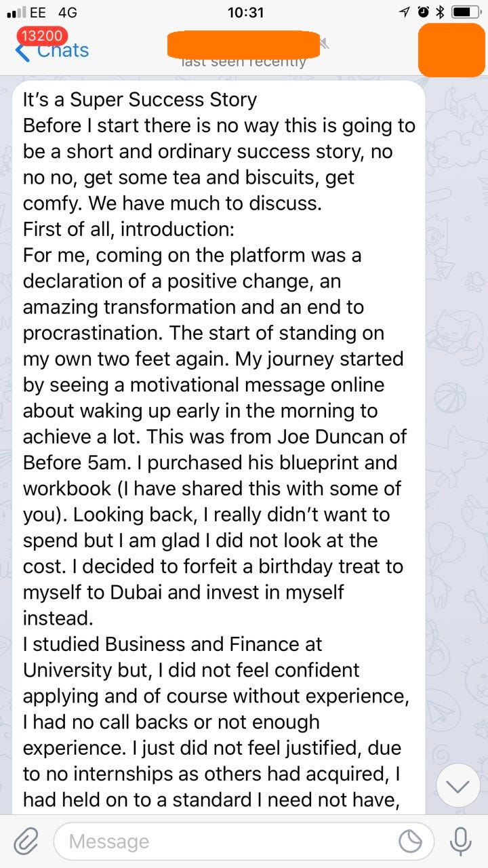Tap the alarm clock status icon
Image resolution: width=488 pixels, height=868 pixels.
click(x=424, y=12)
